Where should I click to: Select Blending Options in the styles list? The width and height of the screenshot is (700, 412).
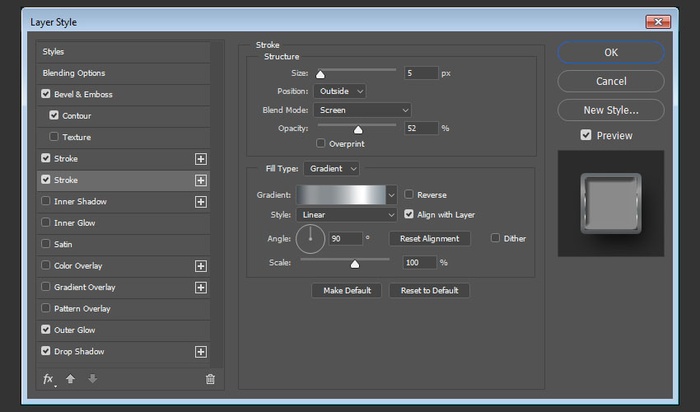[x=74, y=73]
